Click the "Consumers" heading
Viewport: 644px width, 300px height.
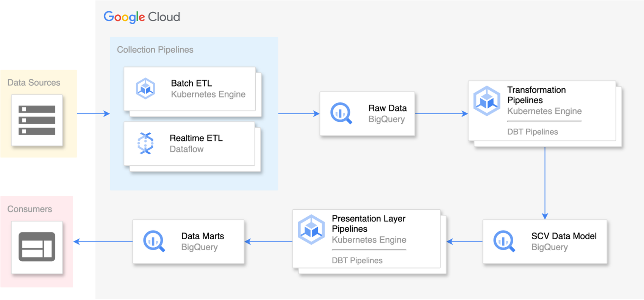coord(30,209)
